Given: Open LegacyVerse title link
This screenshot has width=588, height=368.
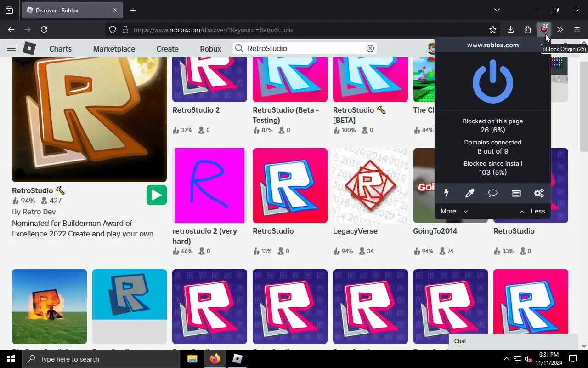Looking at the screenshot, I should [x=355, y=231].
